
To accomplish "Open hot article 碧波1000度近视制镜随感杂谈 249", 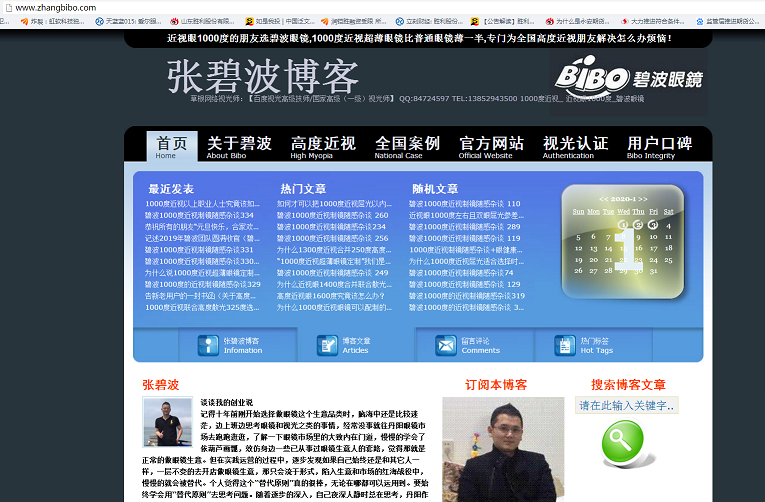I will [333, 273].
